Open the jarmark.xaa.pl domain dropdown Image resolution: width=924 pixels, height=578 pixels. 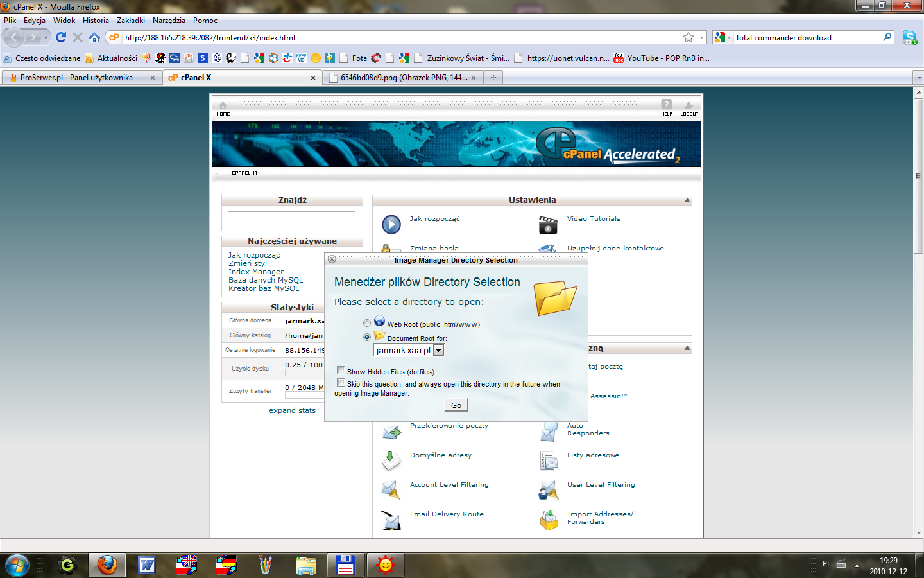(438, 351)
